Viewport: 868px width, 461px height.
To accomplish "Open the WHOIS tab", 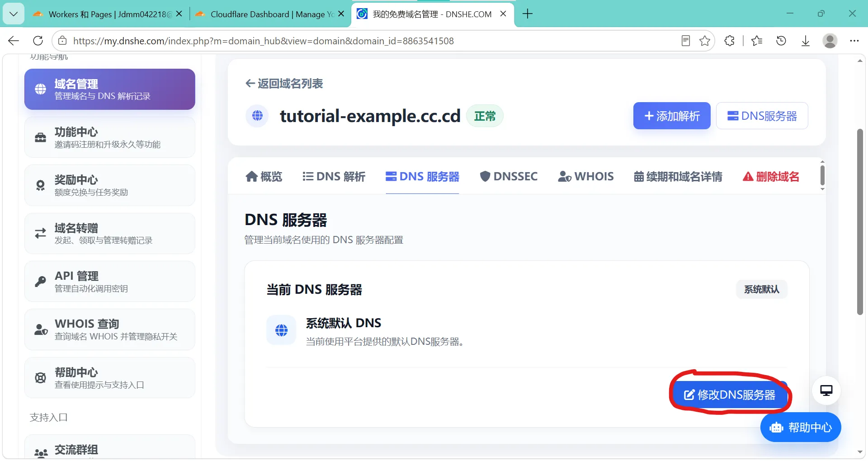I will tap(586, 176).
